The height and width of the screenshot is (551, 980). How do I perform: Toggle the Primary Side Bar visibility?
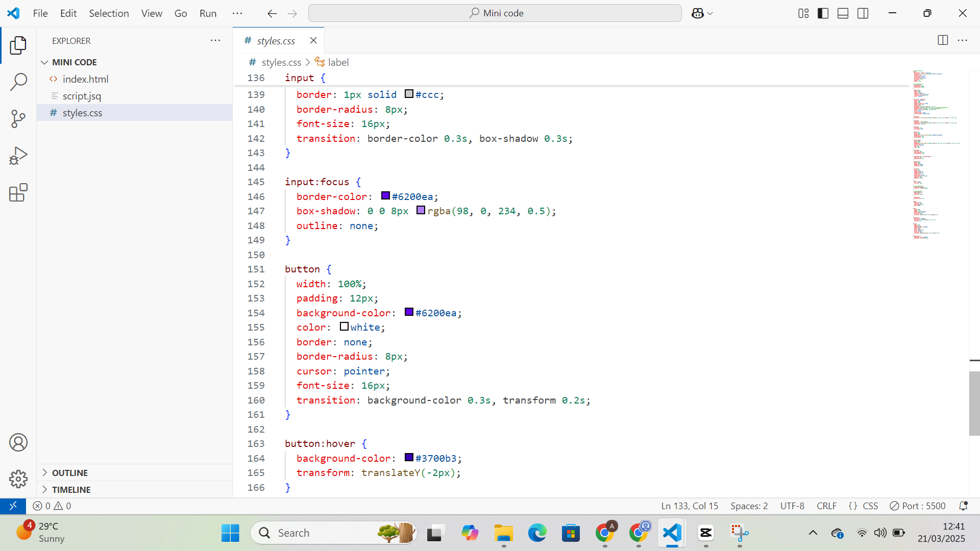[x=823, y=13]
